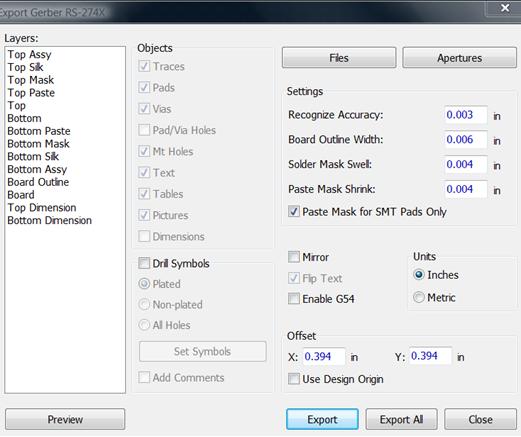Toggle the Drill Symbols checkbox
Image resolution: width=521 pixels, height=437 pixels.
point(144,263)
